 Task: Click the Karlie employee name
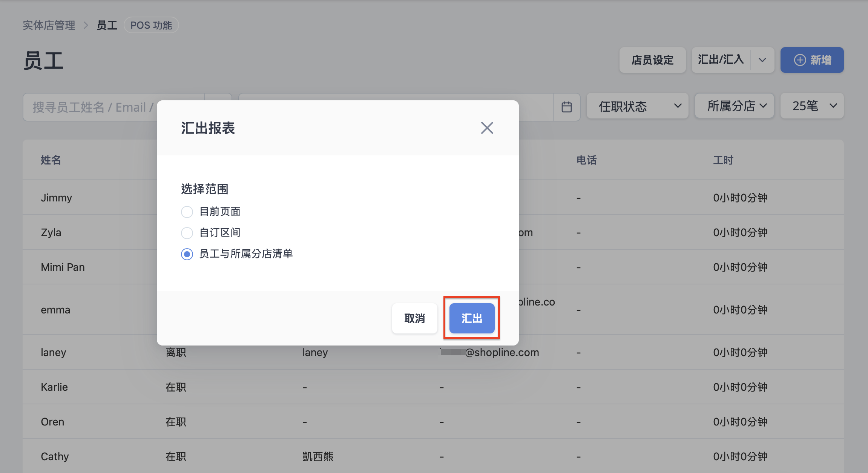tap(54, 387)
